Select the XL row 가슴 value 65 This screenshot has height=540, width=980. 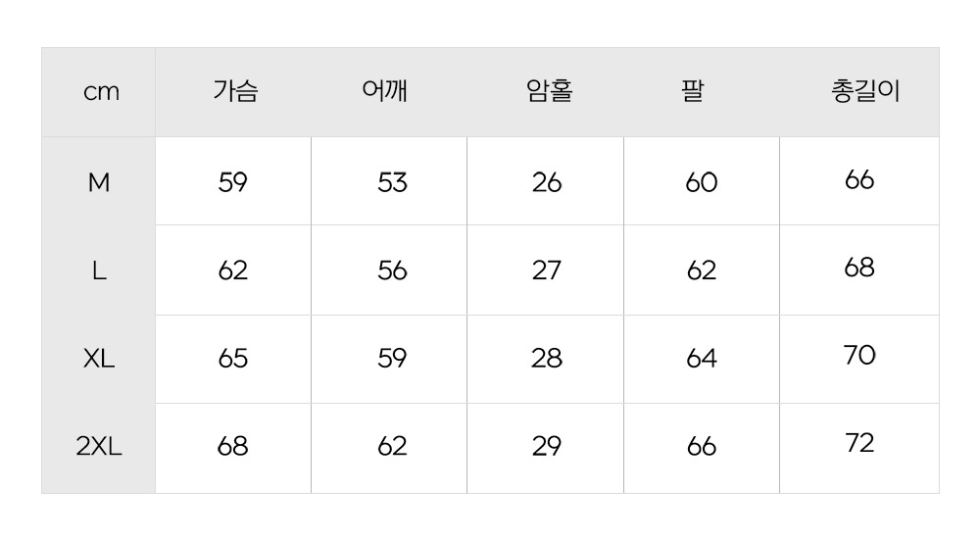pyautogui.click(x=233, y=359)
